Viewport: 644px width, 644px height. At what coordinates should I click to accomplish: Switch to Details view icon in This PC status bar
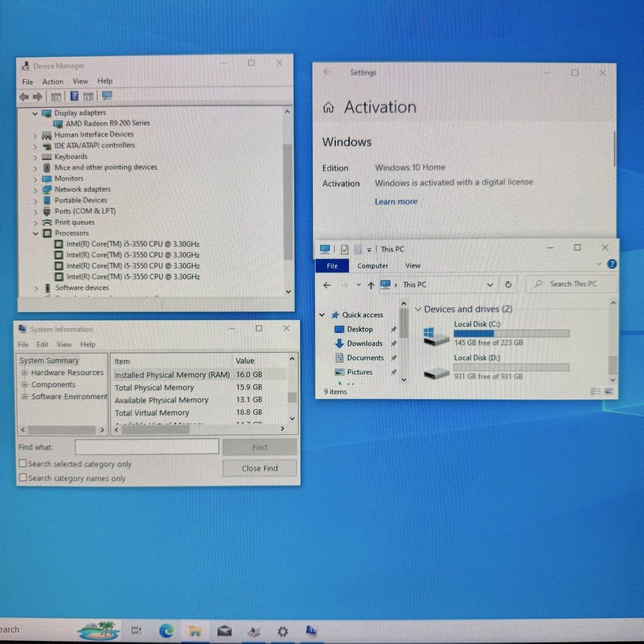(595, 391)
